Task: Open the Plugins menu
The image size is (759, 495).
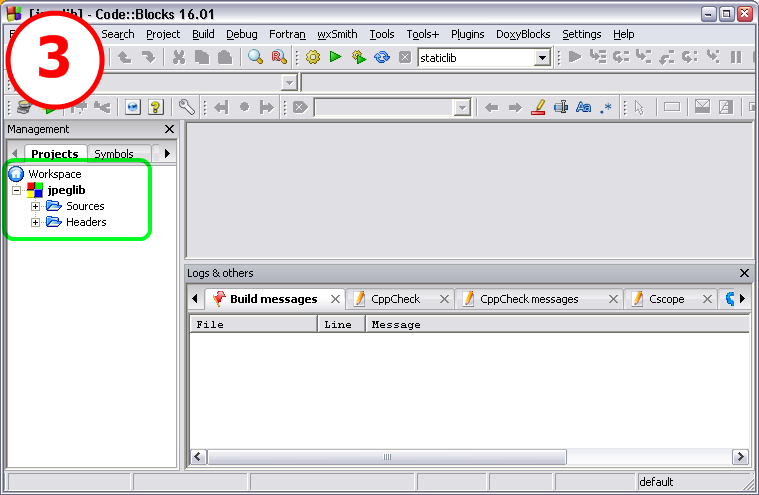Action: click(x=468, y=34)
